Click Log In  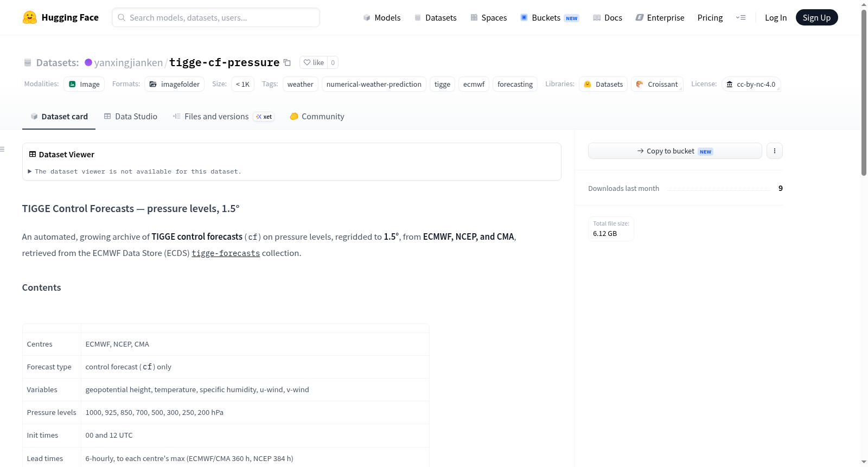(x=776, y=17)
